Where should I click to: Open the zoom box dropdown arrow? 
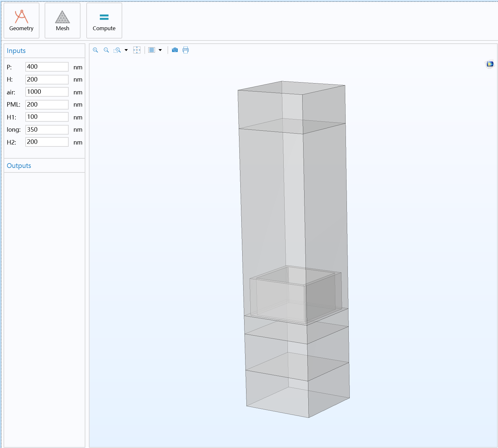coord(126,50)
